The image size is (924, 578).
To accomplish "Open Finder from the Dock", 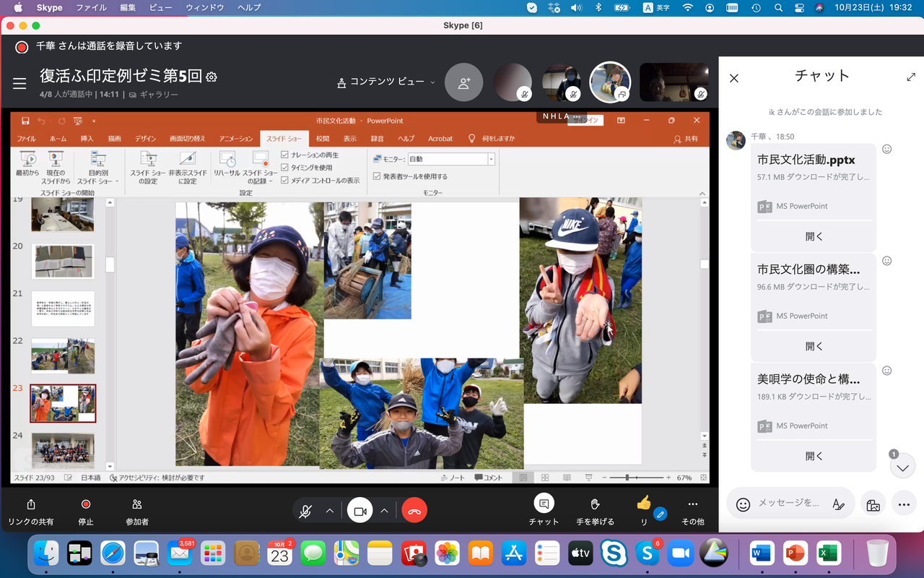I will [46, 553].
